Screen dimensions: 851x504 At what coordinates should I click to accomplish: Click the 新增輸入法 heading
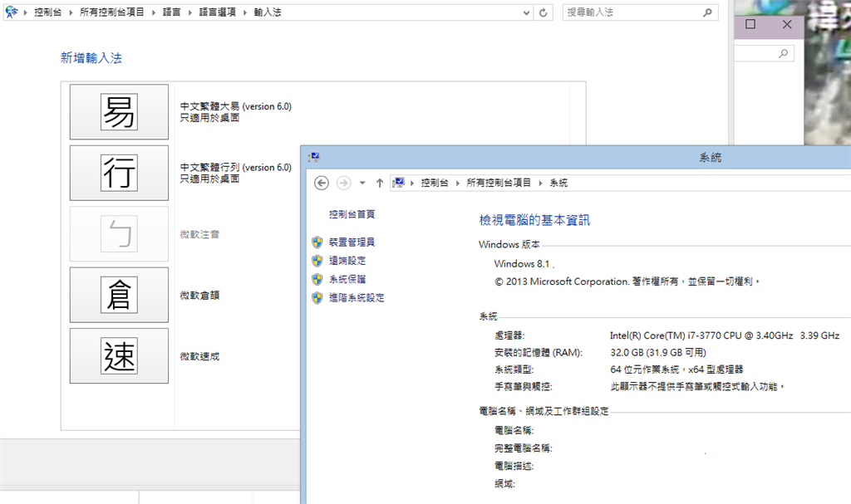91,58
